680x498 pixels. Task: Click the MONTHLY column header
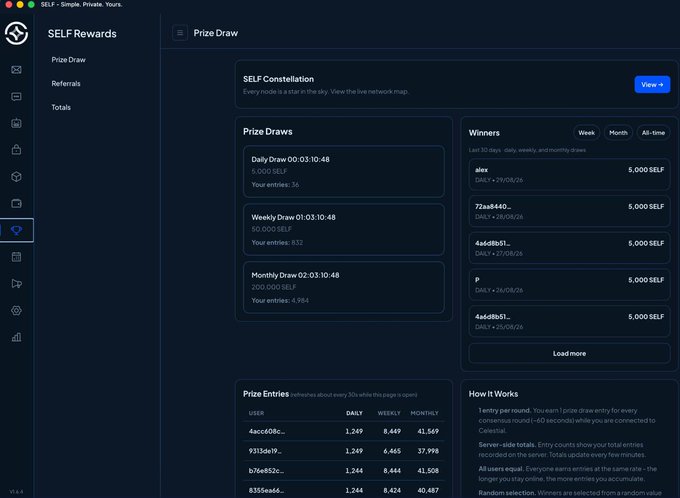point(425,413)
